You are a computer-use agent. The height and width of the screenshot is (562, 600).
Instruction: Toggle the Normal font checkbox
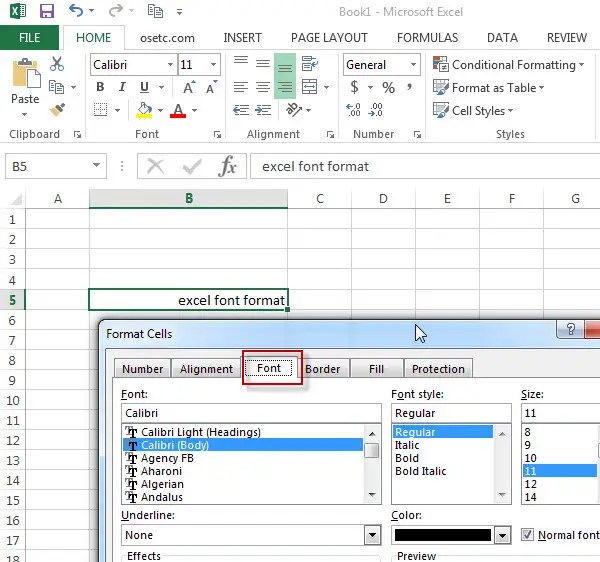[527, 534]
